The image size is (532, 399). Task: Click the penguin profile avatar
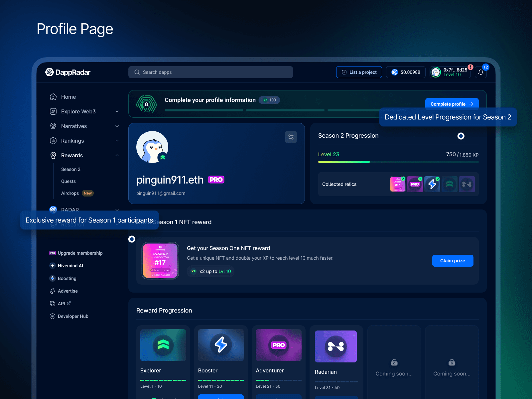pos(152,147)
